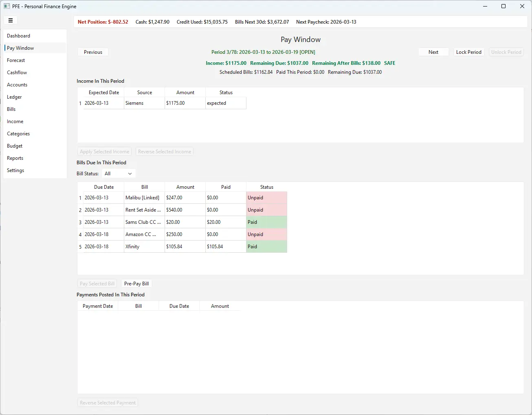Screen dimensions: 532x415
Task: Click Reverse Selected Income button
Action: click(165, 152)
